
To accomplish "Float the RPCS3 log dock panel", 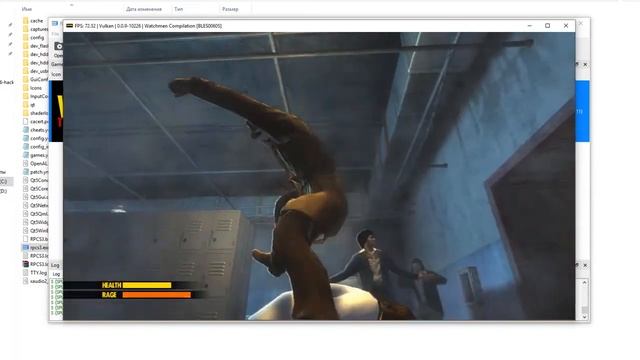I will 577,265.
